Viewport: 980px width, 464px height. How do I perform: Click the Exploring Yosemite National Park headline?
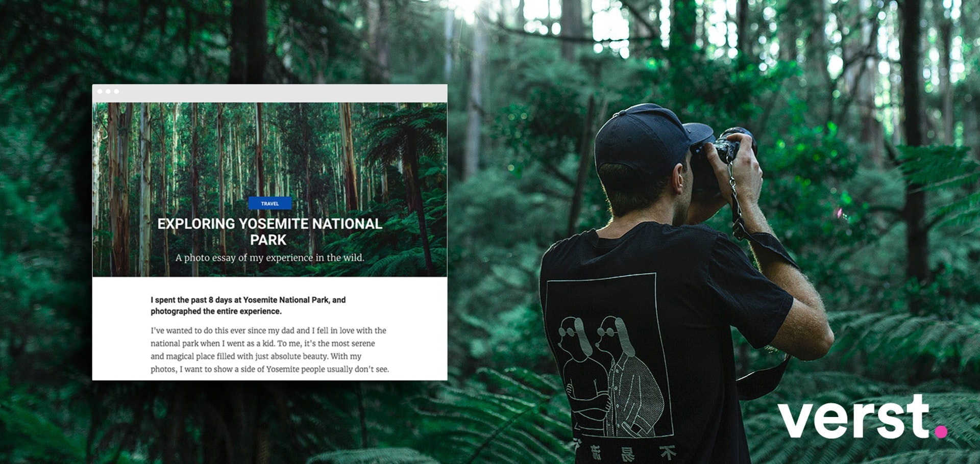269,231
